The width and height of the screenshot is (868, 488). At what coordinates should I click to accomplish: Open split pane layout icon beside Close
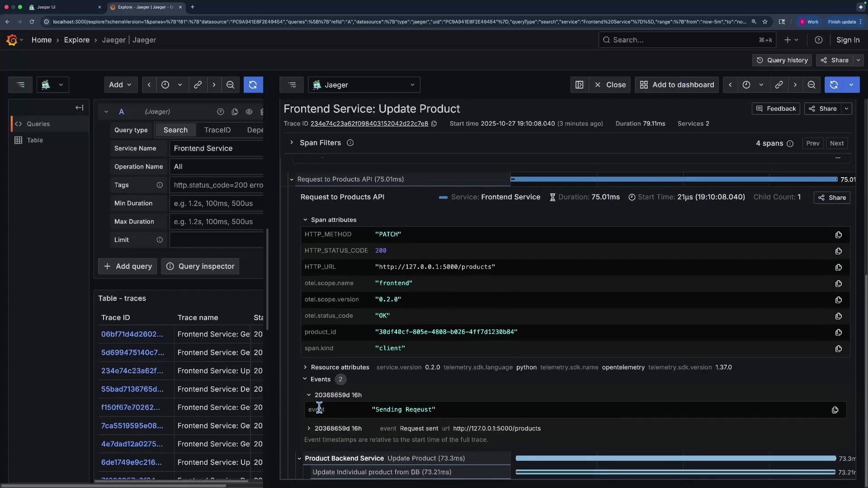point(579,85)
